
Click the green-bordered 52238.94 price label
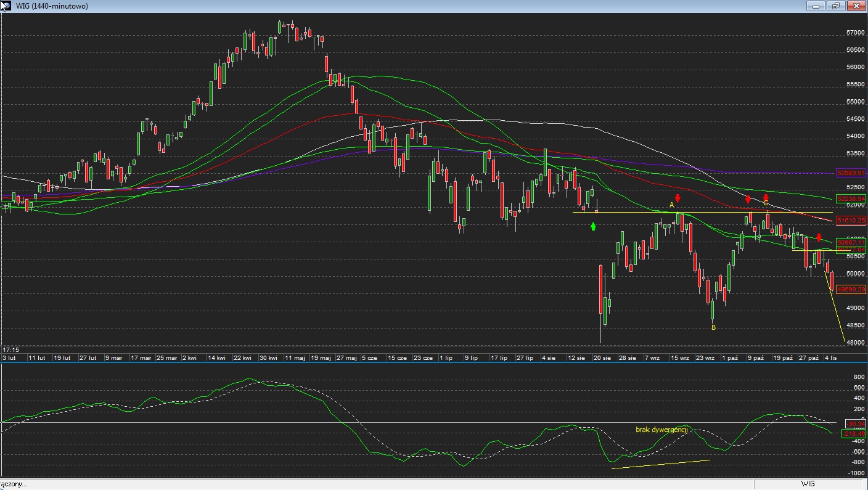click(851, 198)
